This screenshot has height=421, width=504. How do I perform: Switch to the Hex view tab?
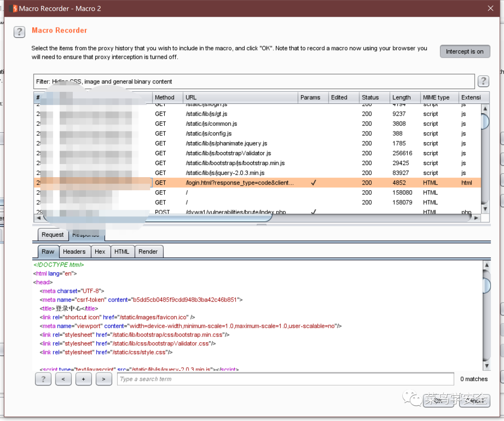click(x=100, y=251)
